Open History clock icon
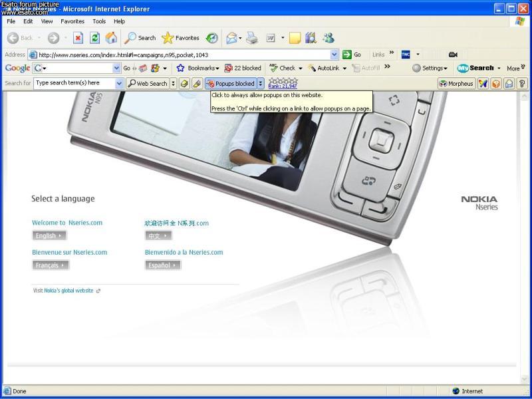532x399 pixels. tap(212, 38)
